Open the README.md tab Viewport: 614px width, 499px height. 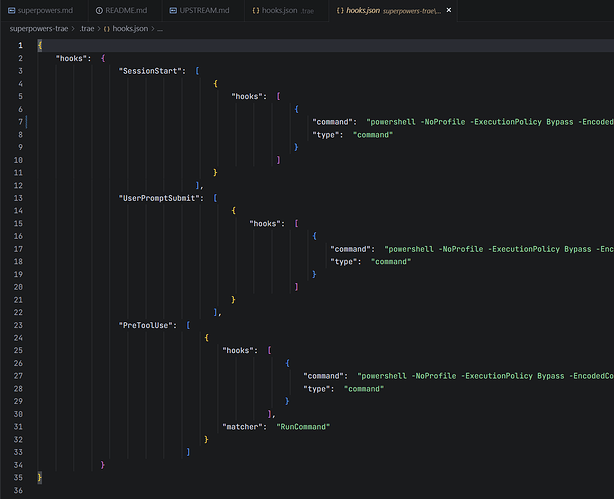click(x=121, y=11)
